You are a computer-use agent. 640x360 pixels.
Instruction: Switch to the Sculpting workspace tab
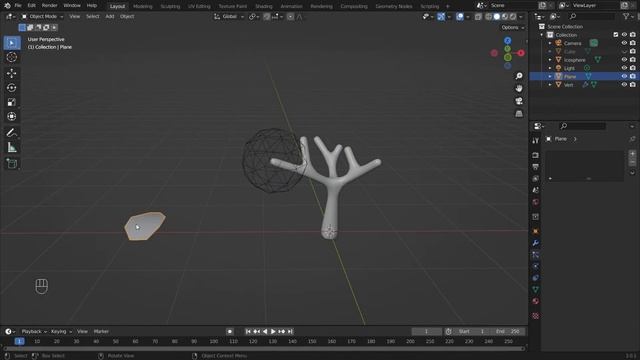pyautogui.click(x=170, y=6)
